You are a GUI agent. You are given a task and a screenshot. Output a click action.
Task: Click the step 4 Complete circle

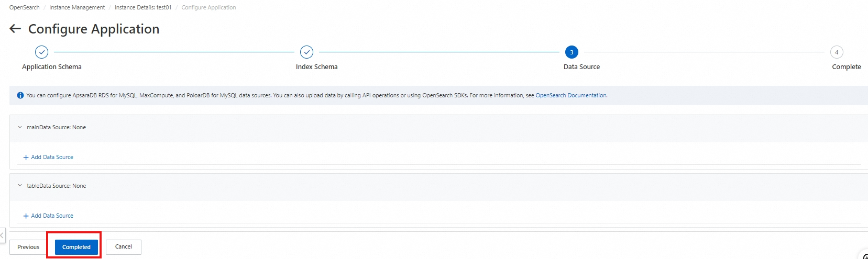pos(837,52)
